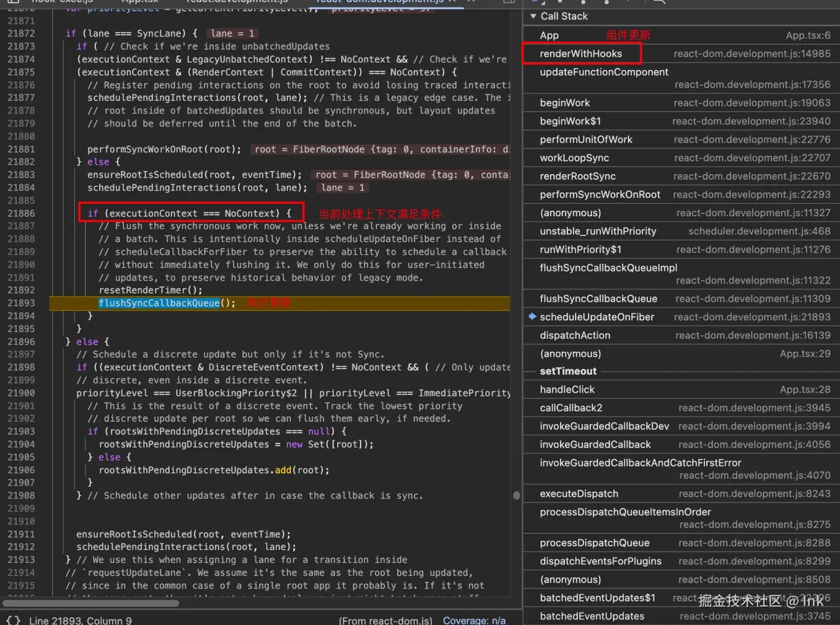Select the renderWithHooks call stack frame

pyautogui.click(x=681, y=54)
